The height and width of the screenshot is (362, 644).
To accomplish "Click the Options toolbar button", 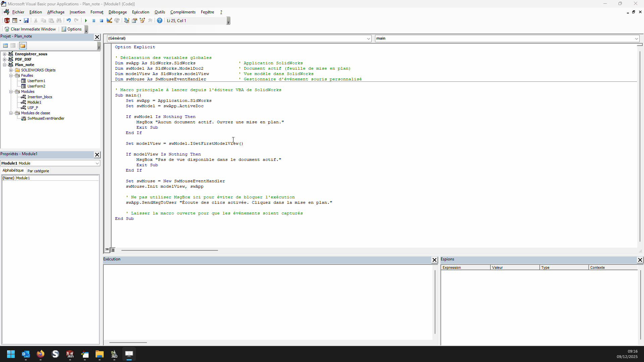I will (71, 29).
